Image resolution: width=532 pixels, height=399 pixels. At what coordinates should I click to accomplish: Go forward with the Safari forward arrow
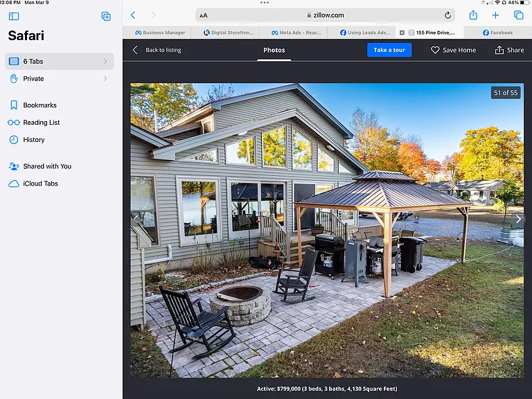coord(153,15)
